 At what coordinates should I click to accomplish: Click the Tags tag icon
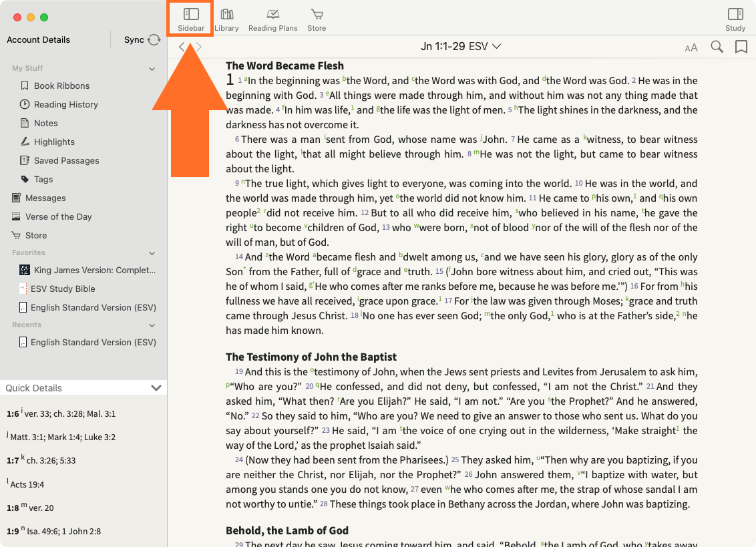[25, 179]
